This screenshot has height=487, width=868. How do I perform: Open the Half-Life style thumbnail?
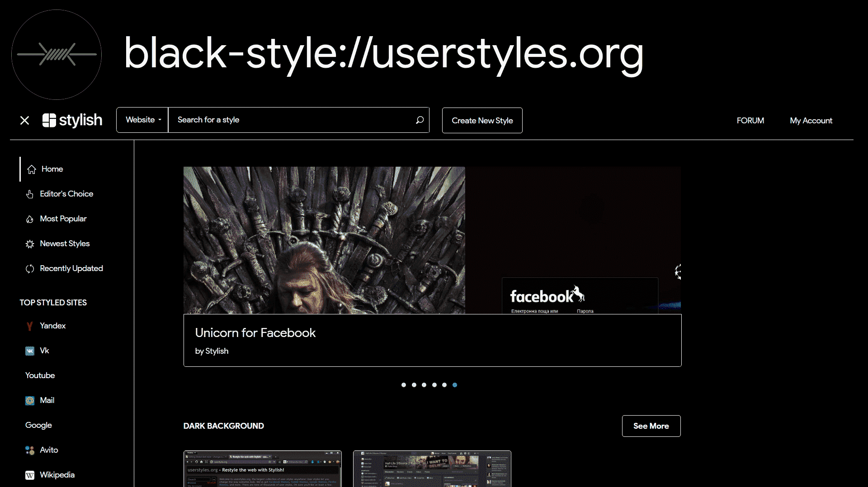pyautogui.click(x=432, y=469)
